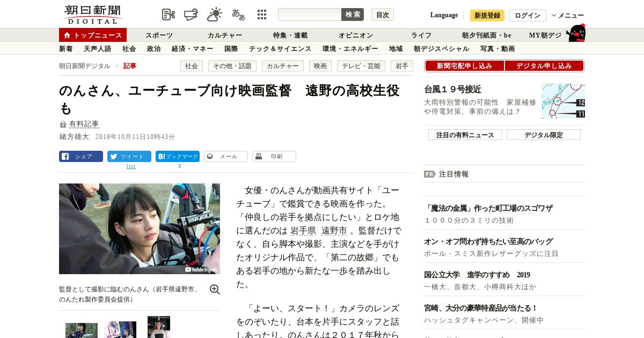The height and width of the screenshot is (338, 644).
Task: Click the lock icon beside 有料記事
Action: pyautogui.click(x=63, y=124)
